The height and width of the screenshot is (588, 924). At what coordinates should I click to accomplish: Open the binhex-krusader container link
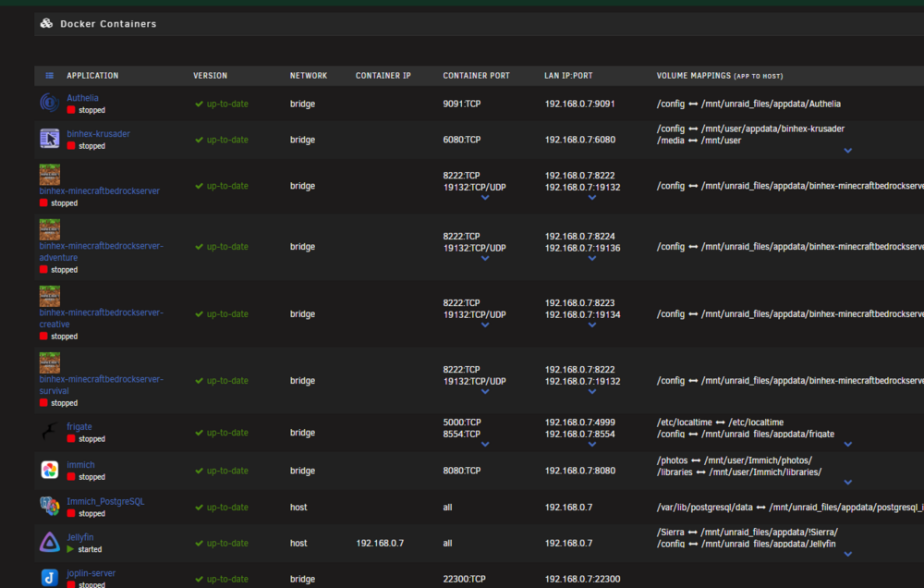(x=99, y=134)
